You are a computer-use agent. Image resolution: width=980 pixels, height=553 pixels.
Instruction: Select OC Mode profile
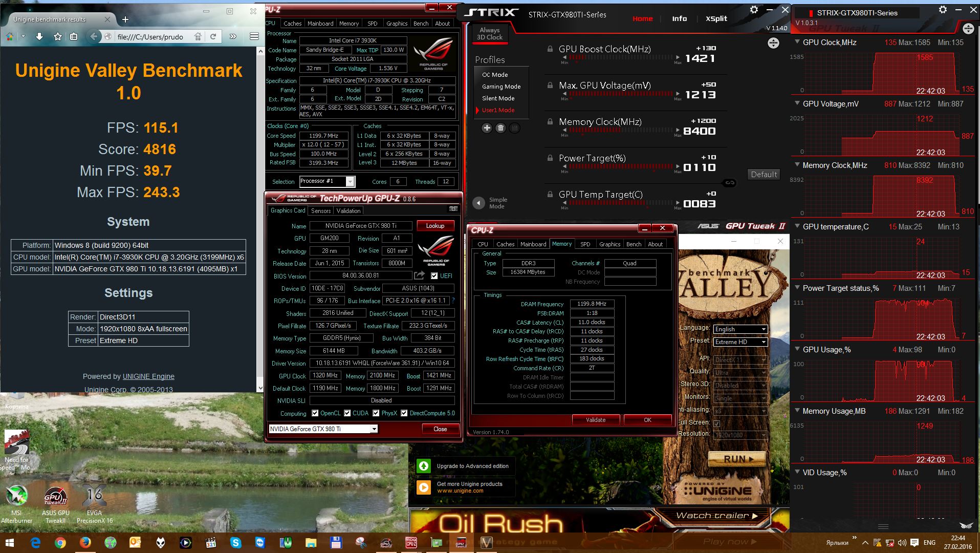point(495,75)
